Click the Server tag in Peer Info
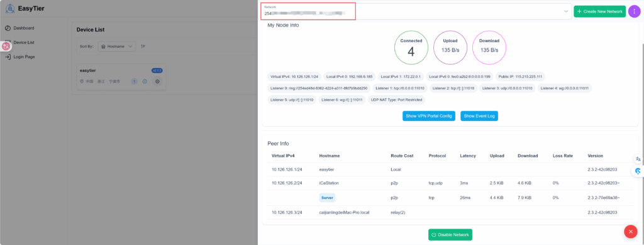The height and width of the screenshot is (245, 644). pos(327,198)
